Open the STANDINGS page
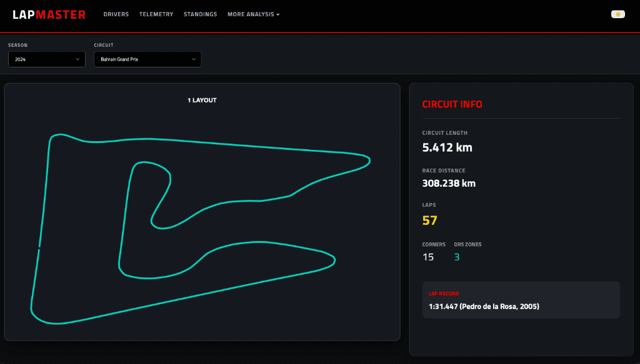The image size is (640, 364). pos(200,14)
